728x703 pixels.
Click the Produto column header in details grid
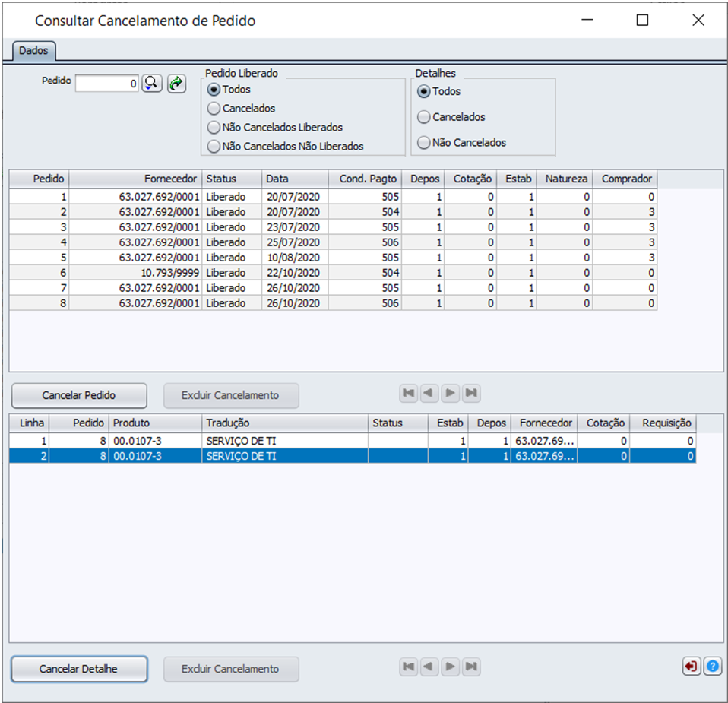(155, 423)
